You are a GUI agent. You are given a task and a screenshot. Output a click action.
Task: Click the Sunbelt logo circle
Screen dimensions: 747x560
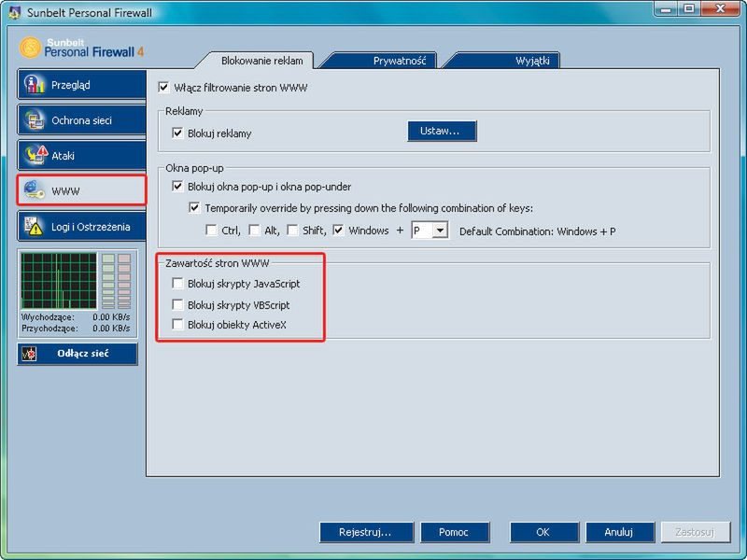click(30, 48)
